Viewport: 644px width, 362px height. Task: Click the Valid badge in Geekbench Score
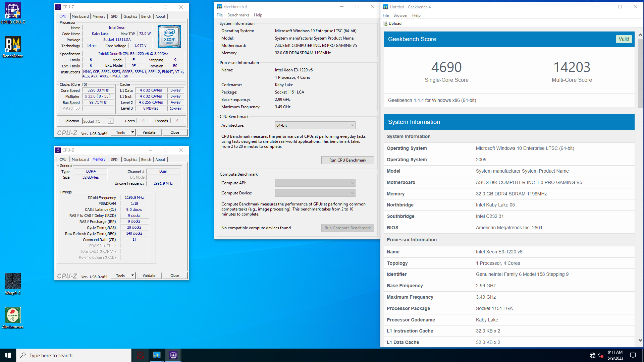coord(624,39)
